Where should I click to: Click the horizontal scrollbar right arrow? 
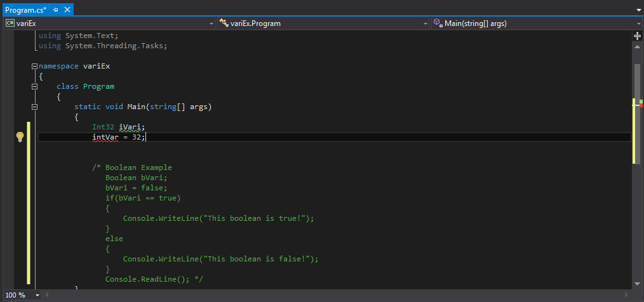[x=627, y=295]
